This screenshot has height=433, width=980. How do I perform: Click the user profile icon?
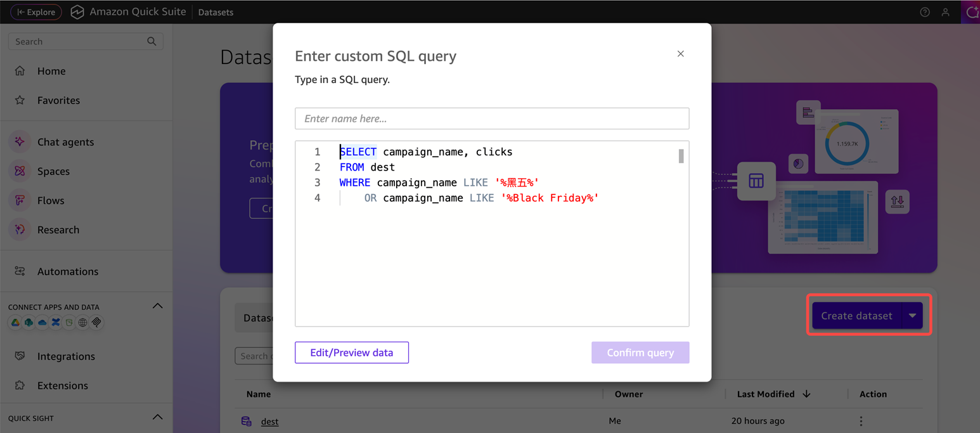click(945, 12)
